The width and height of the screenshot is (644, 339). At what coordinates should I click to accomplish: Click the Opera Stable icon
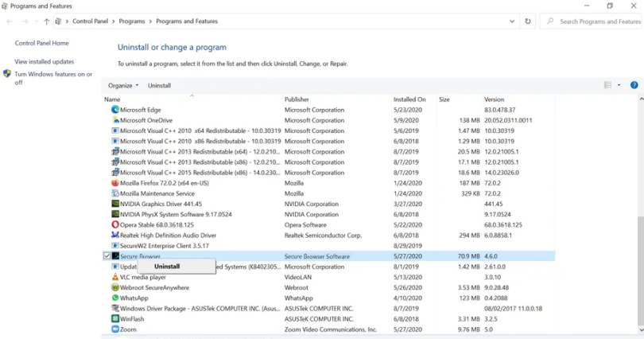[115, 224]
